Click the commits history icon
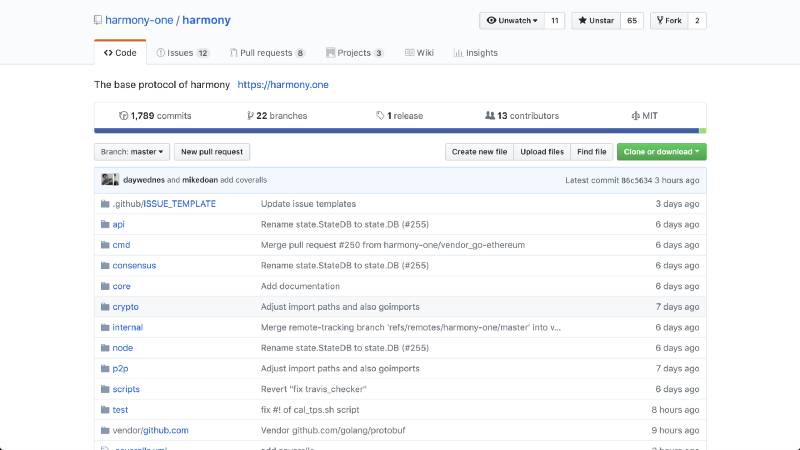This screenshot has height=450, width=800. point(124,116)
